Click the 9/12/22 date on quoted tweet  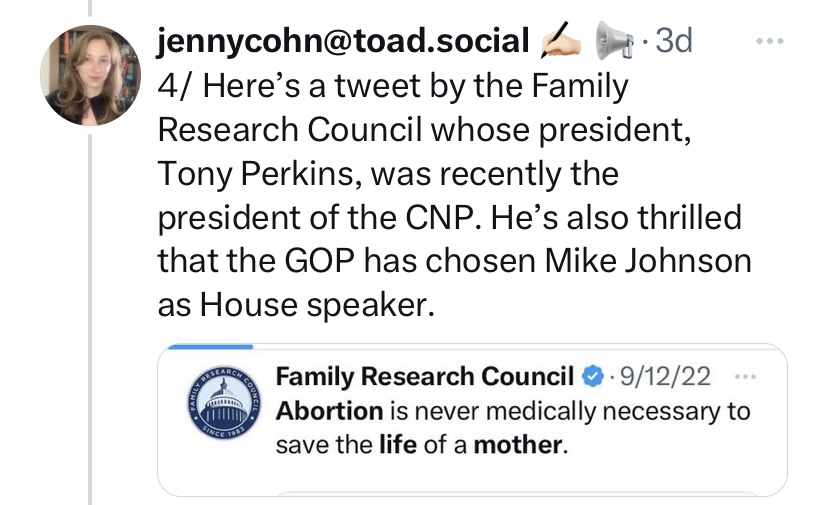pos(666,377)
